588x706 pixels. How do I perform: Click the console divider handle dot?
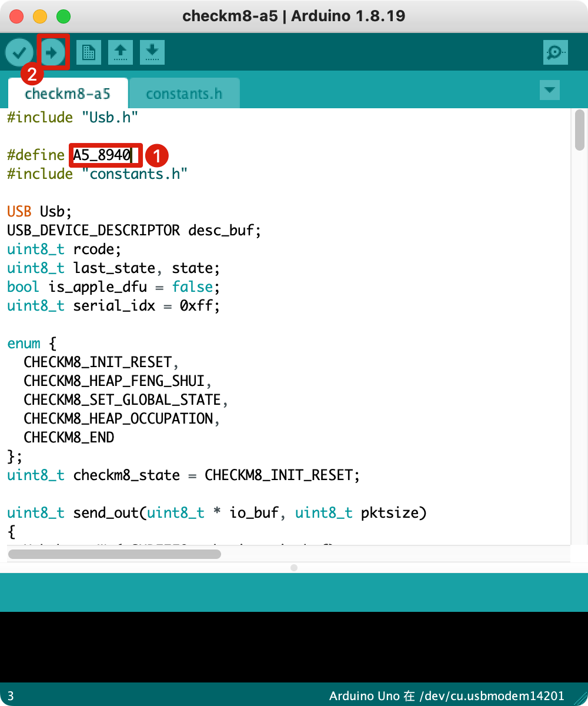pyautogui.click(x=294, y=568)
